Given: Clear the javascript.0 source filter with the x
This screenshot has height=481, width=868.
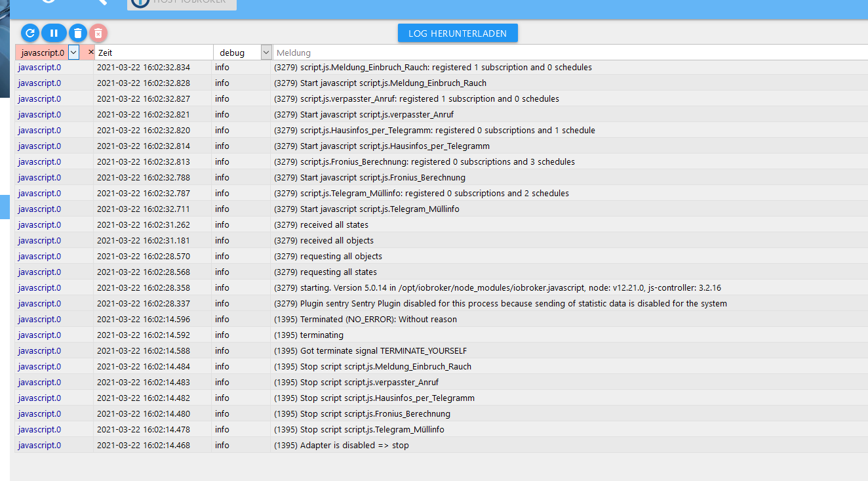Looking at the screenshot, I should tap(90, 52).
